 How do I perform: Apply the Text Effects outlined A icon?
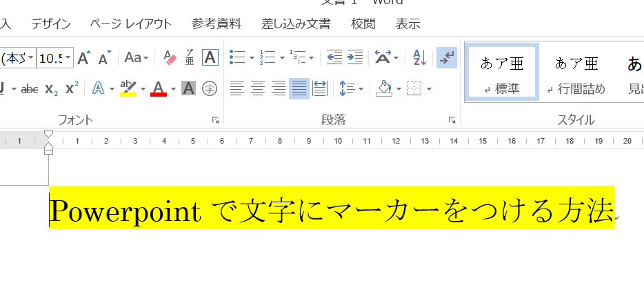point(98,88)
